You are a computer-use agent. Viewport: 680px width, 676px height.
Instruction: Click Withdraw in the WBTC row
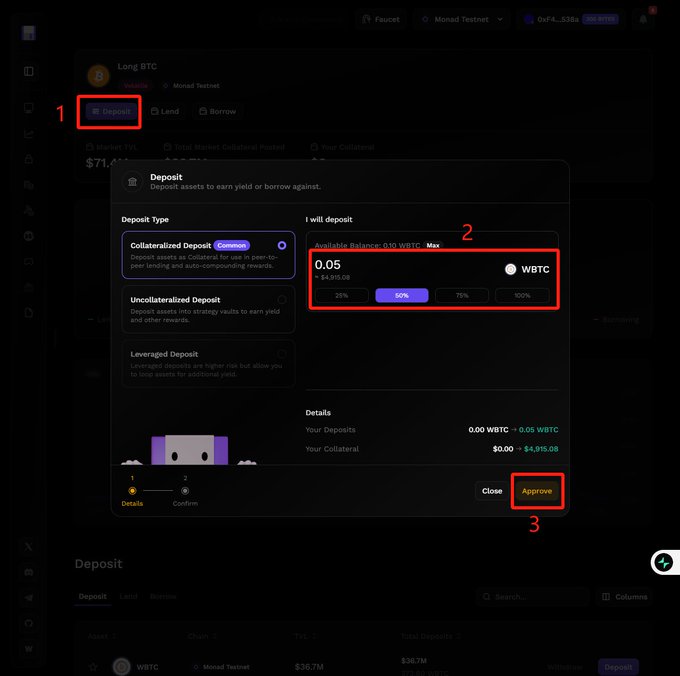point(564,666)
